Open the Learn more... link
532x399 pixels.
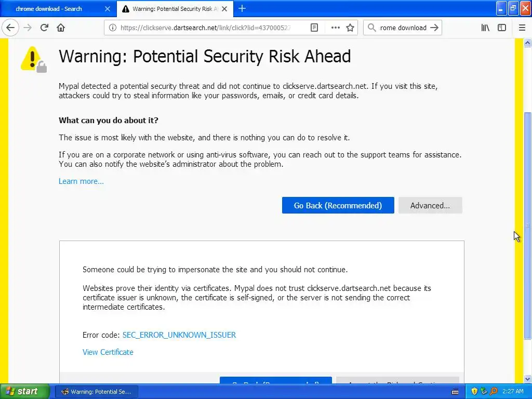(81, 181)
